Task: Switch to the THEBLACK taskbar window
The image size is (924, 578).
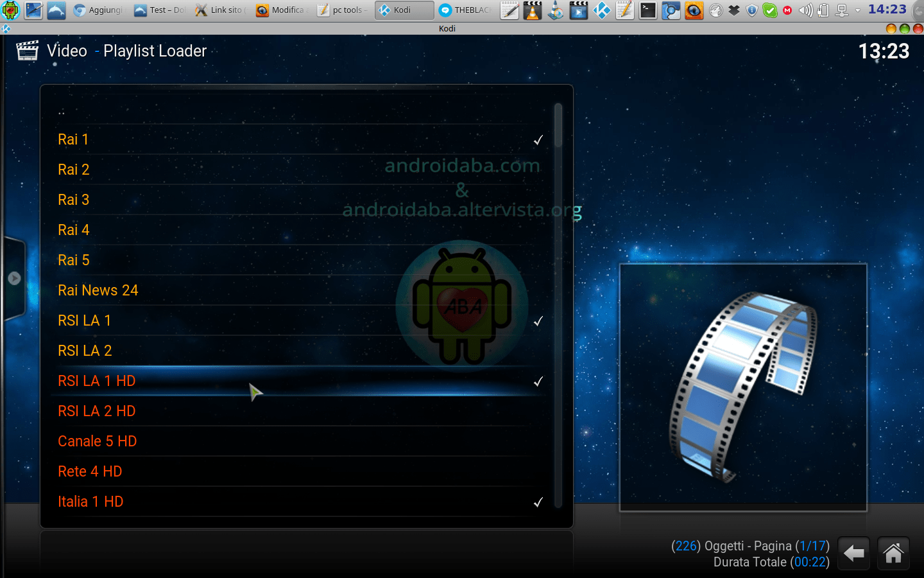Action: pos(466,10)
